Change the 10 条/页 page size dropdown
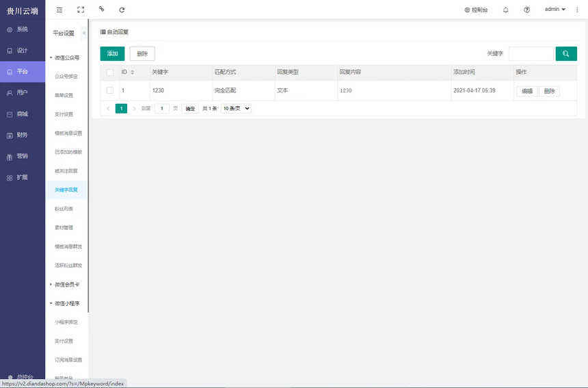 (x=236, y=108)
